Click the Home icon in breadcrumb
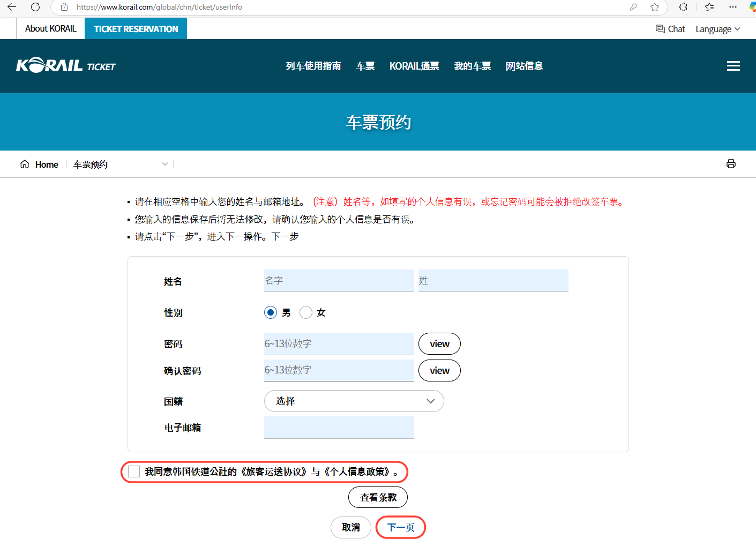The height and width of the screenshot is (554, 756). tap(25, 164)
